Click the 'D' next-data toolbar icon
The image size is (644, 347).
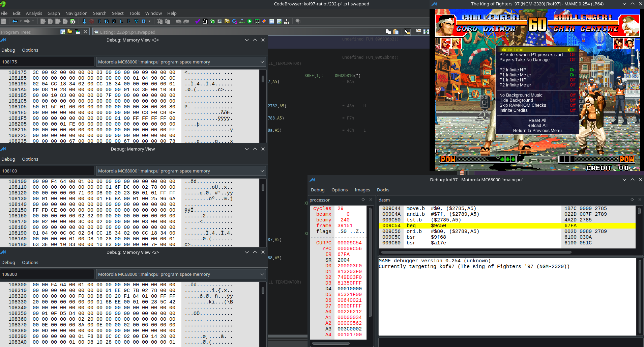(107, 21)
